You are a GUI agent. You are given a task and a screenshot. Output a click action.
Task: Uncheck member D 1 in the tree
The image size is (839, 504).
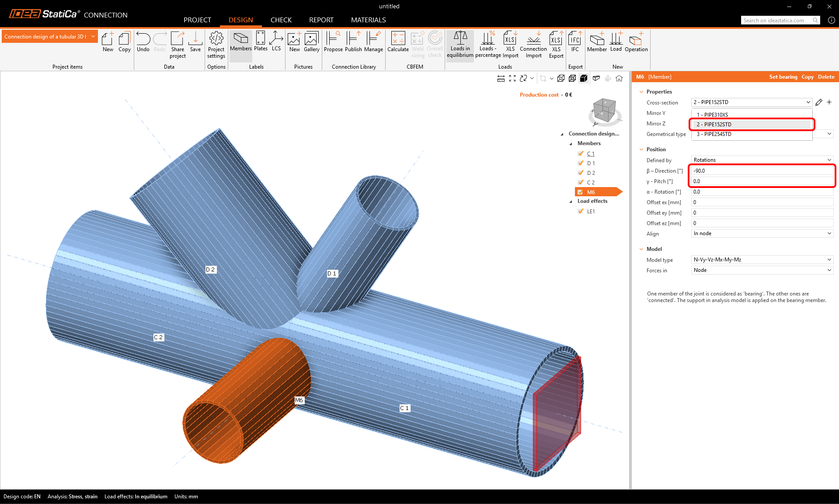tap(581, 163)
